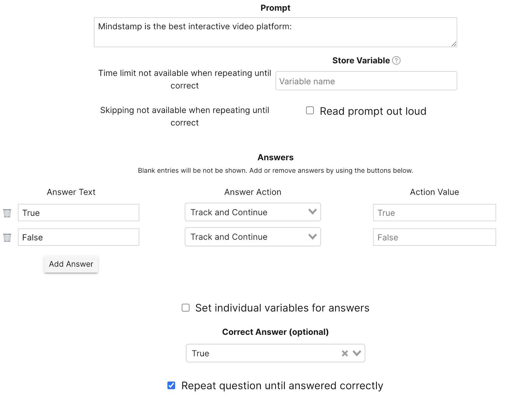
Task: Open the Store Variable help tooltip
Action: [x=396, y=60]
